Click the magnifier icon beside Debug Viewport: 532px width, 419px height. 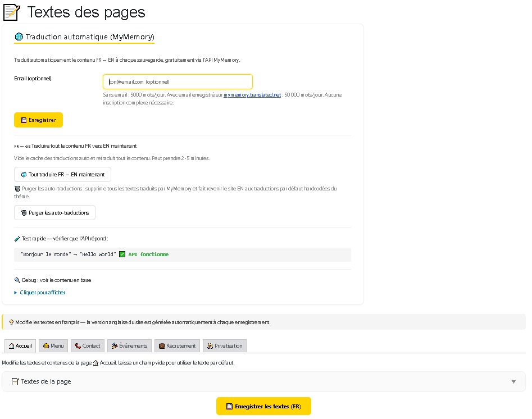click(x=17, y=280)
